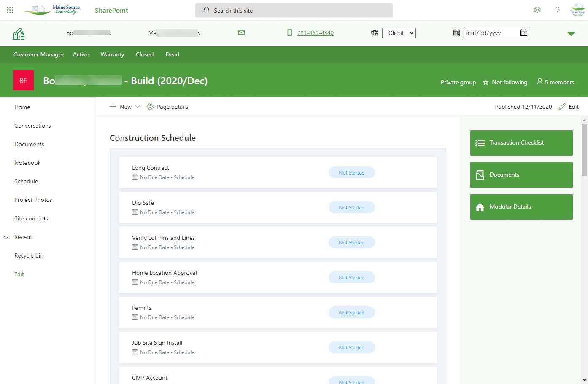Open Notebook in side navigation
This screenshot has height=384, width=588.
[x=27, y=163]
